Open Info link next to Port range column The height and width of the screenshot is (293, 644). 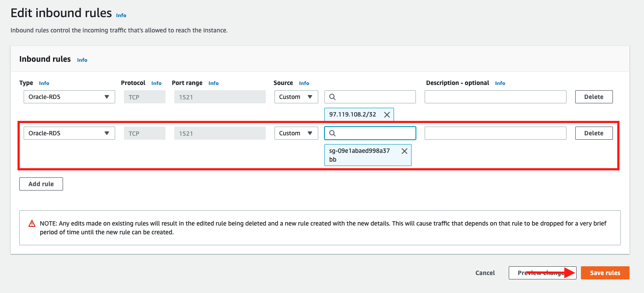pos(214,83)
